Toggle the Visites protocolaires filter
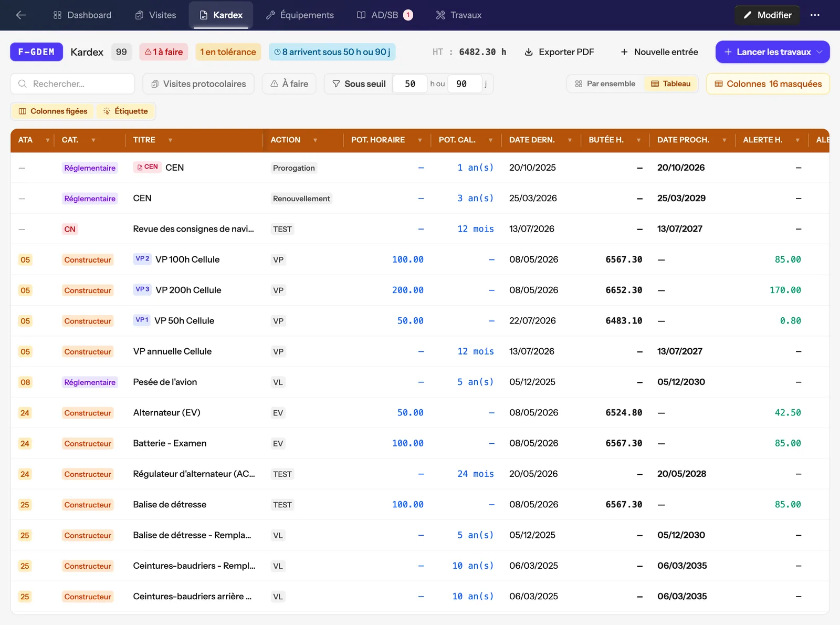The image size is (840, 625). pos(198,84)
